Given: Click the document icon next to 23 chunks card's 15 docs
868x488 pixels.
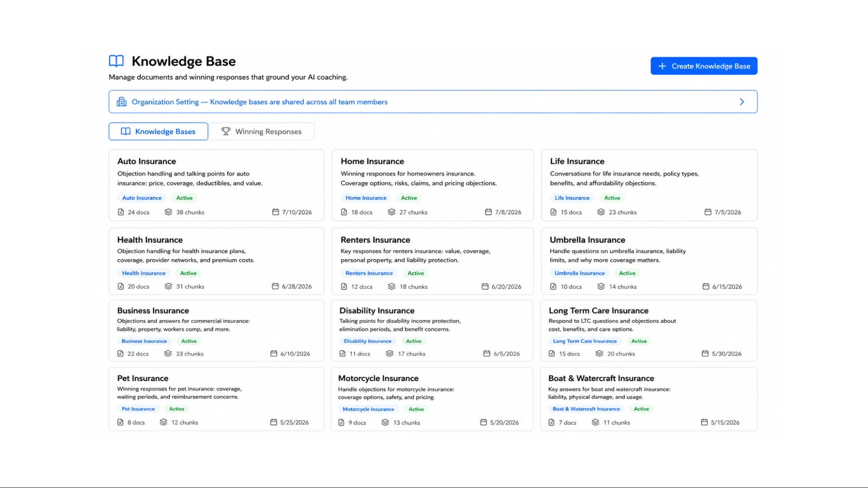Looking at the screenshot, I should [x=553, y=212].
